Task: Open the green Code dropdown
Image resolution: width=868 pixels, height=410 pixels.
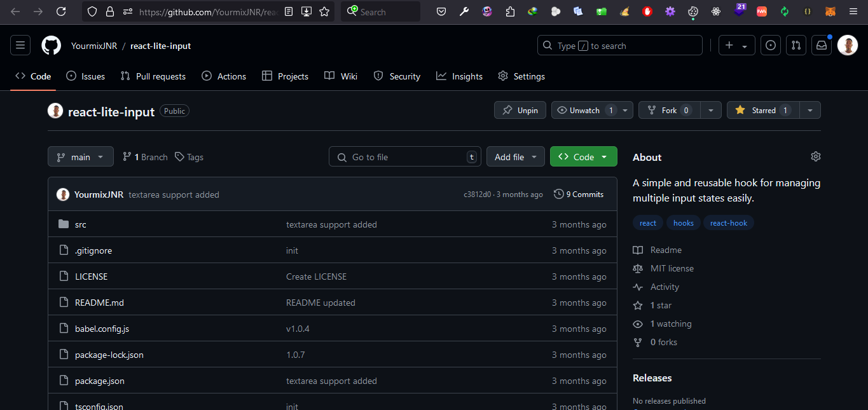Action: [583, 157]
